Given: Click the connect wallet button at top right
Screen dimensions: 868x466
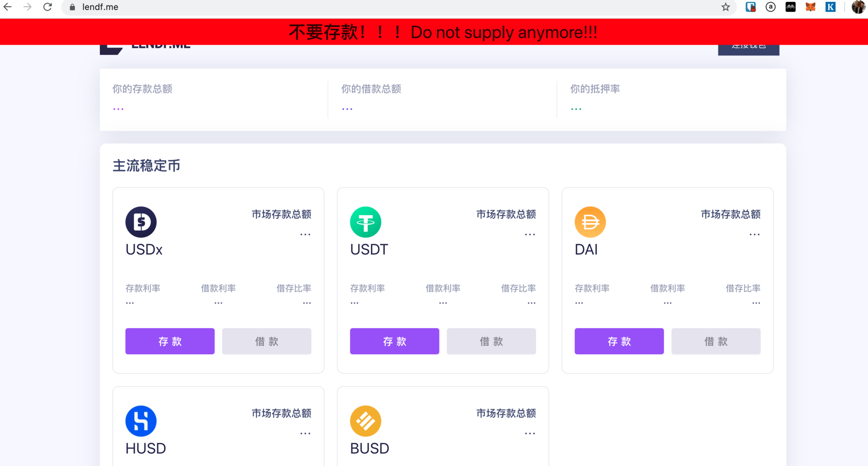Looking at the screenshot, I should pos(749,50).
